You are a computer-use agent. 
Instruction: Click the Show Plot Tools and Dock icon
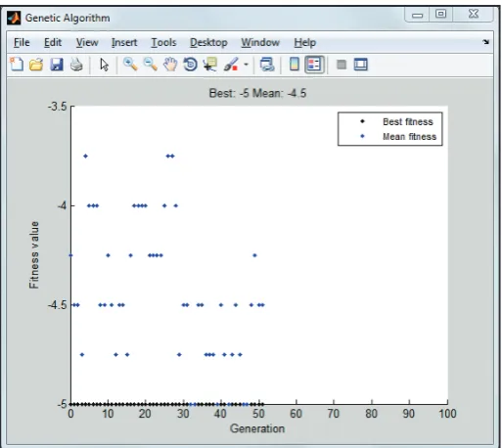pyautogui.click(x=361, y=65)
